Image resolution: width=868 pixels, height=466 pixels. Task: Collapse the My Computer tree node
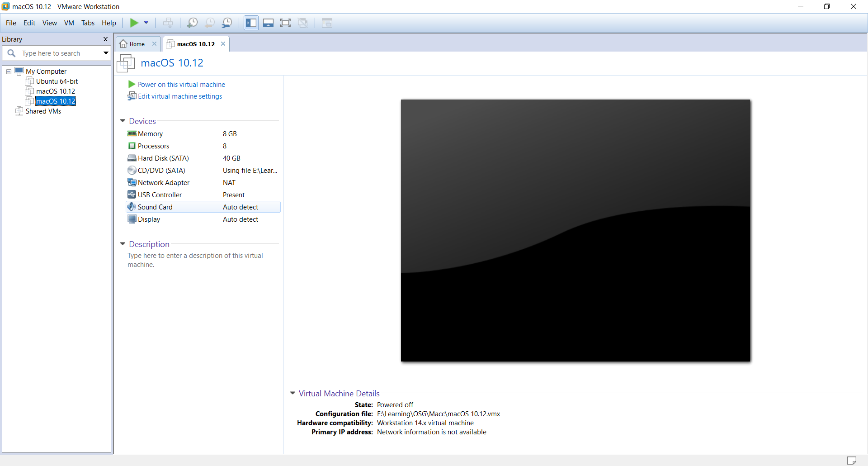point(9,71)
